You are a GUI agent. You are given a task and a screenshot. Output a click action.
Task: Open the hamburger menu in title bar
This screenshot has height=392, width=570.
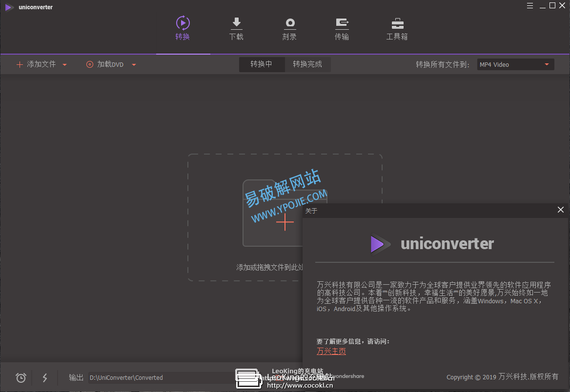coord(530,6)
